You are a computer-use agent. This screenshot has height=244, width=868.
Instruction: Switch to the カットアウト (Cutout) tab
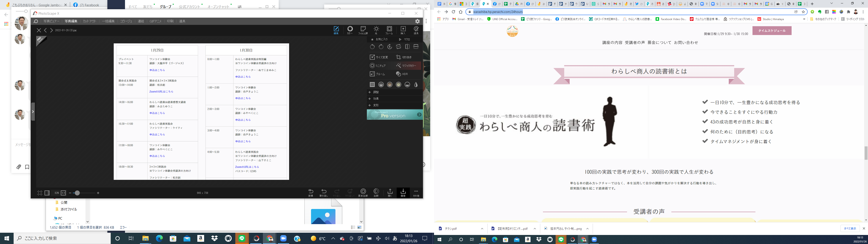point(90,21)
